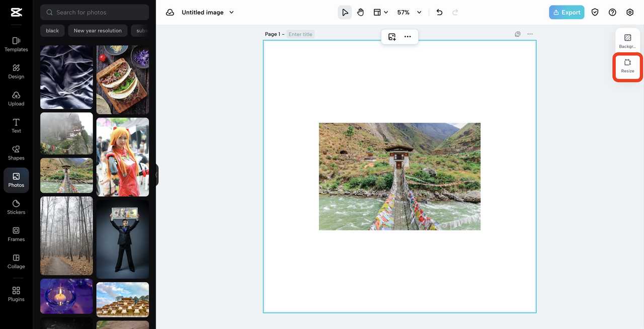This screenshot has height=329, width=644.
Task: Open the Settings hexagon icon
Action: click(630, 12)
